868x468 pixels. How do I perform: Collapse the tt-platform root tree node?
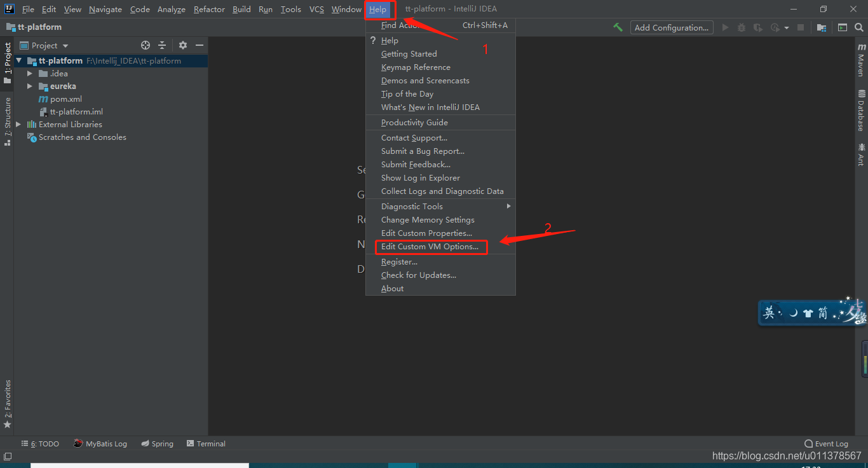point(19,61)
